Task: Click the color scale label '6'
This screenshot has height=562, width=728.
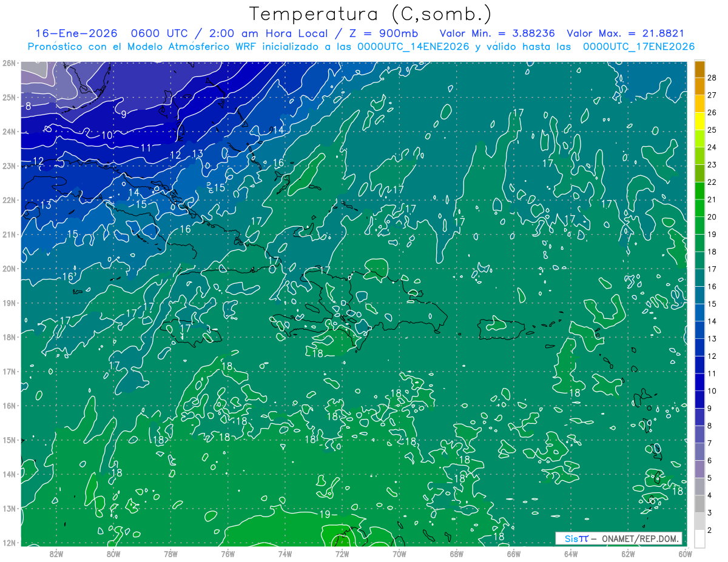Action: (x=710, y=461)
